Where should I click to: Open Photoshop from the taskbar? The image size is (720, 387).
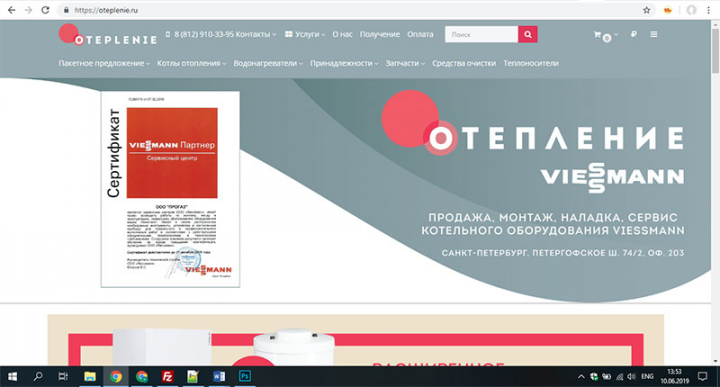pos(245,376)
